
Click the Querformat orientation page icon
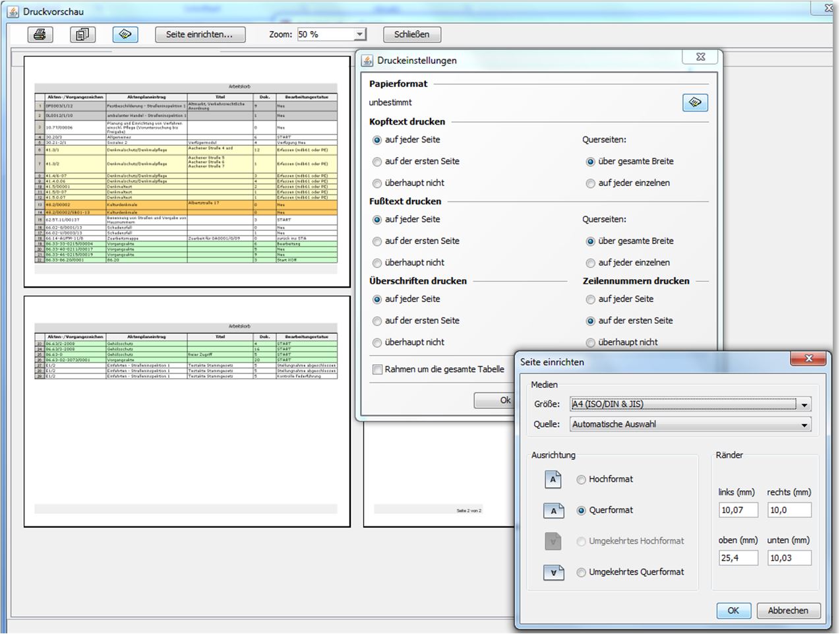[x=553, y=511]
